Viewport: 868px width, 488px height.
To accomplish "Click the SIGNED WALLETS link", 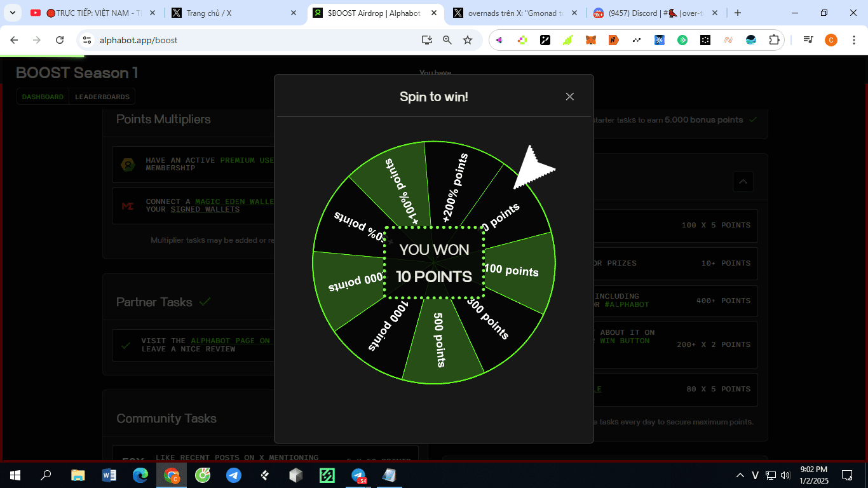I will click(x=205, y=210).
